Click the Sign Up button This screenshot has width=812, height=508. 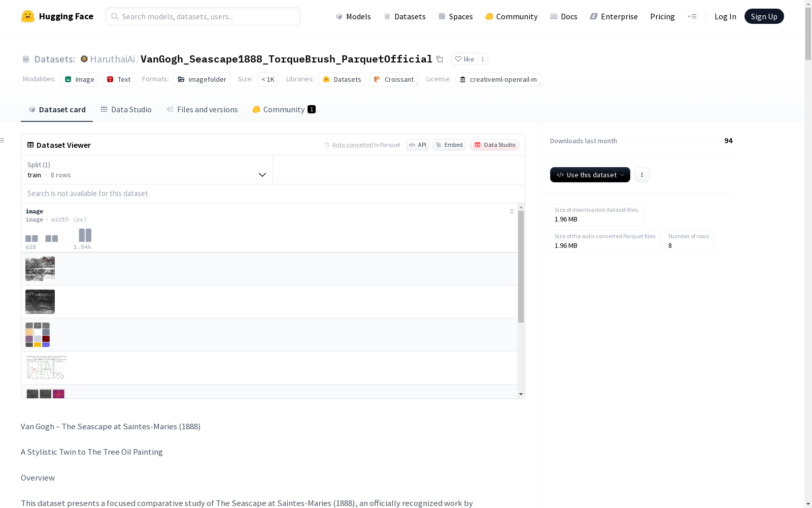pyautogui.click(x=764, y=16)
